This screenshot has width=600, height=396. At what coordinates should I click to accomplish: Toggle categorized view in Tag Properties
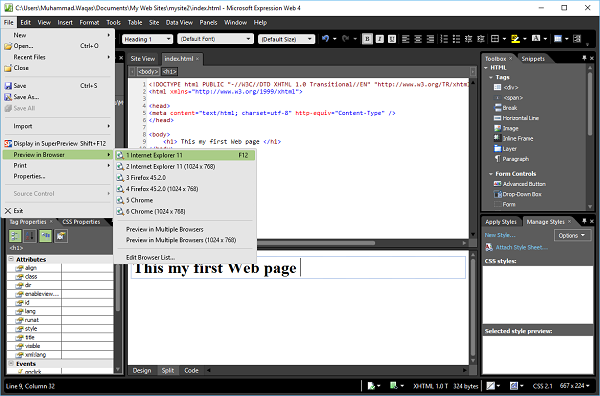pyautogui.click(x=15, y=236)
